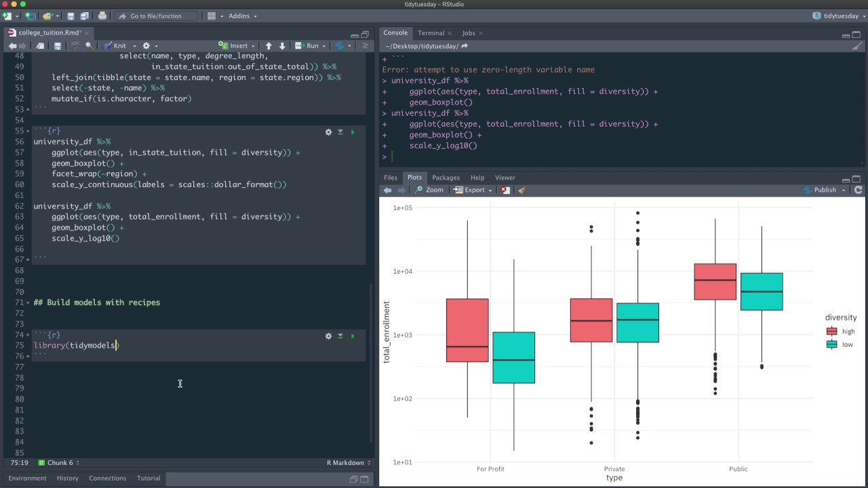Open the Viewer tab
The width and height of the screenshot is (868, 488).
pos(505,178)
